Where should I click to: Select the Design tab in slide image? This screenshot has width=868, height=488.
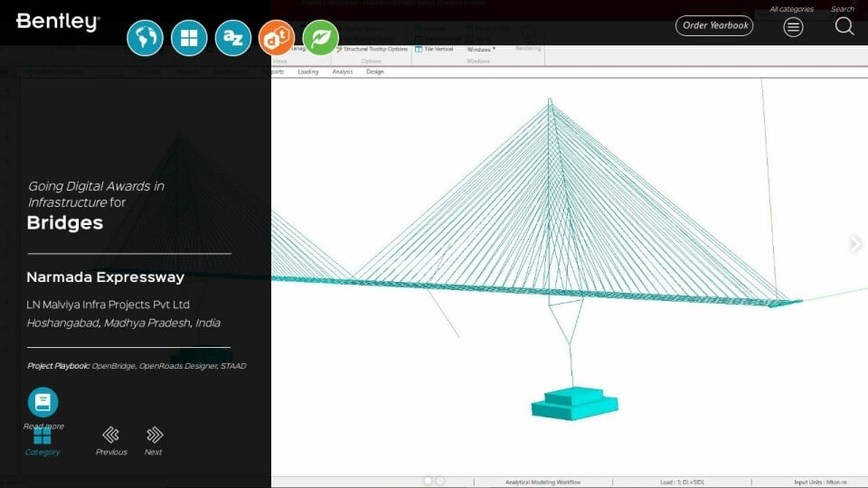374,72
